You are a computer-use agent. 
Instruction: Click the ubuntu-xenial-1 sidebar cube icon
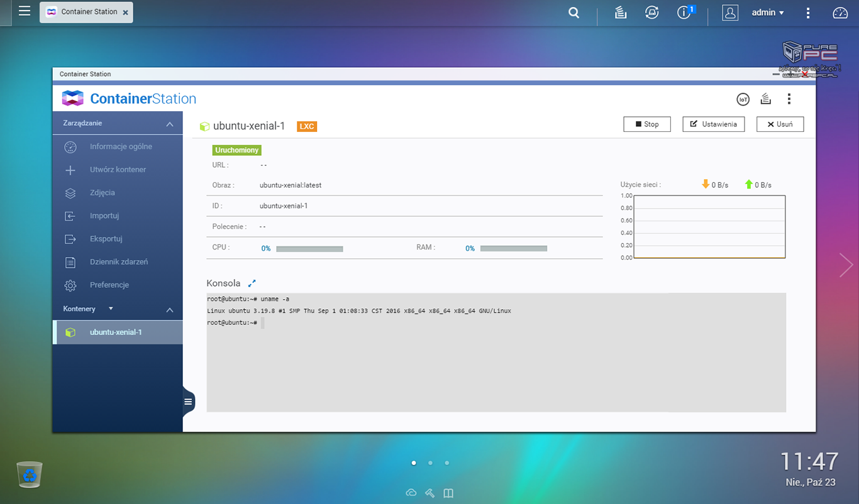point(70,332)
